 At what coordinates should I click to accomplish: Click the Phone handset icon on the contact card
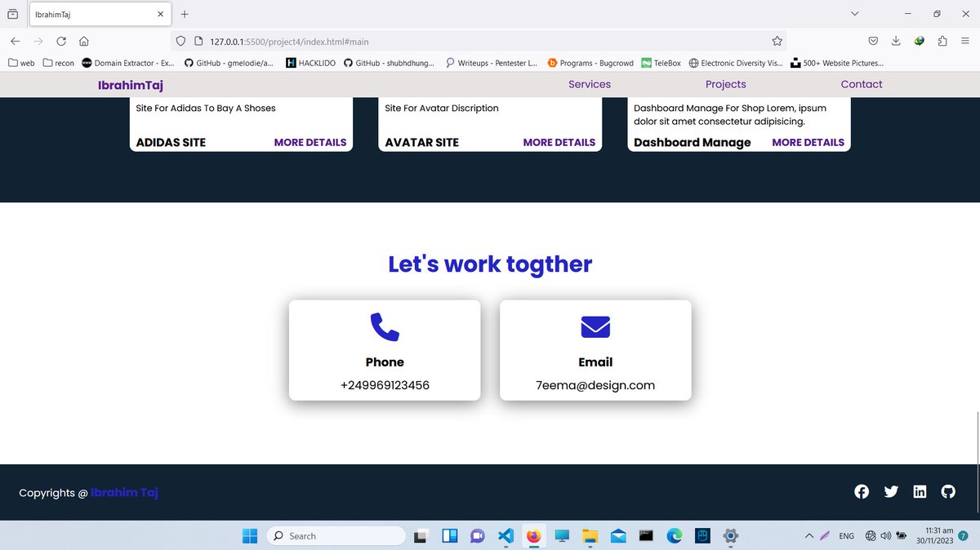pos(384,326)
